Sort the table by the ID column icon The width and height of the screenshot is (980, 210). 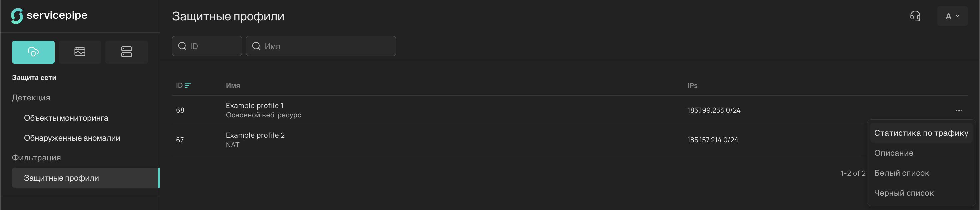tap(188, 85)
